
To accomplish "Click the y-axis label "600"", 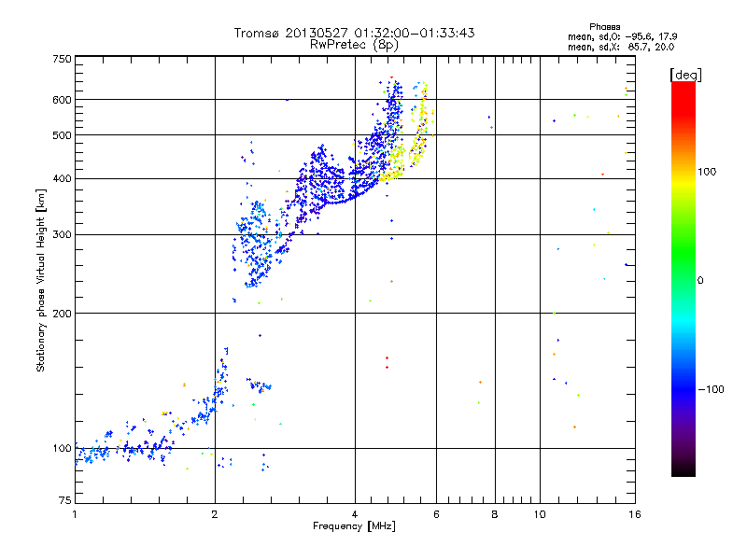I will (62, 100).
